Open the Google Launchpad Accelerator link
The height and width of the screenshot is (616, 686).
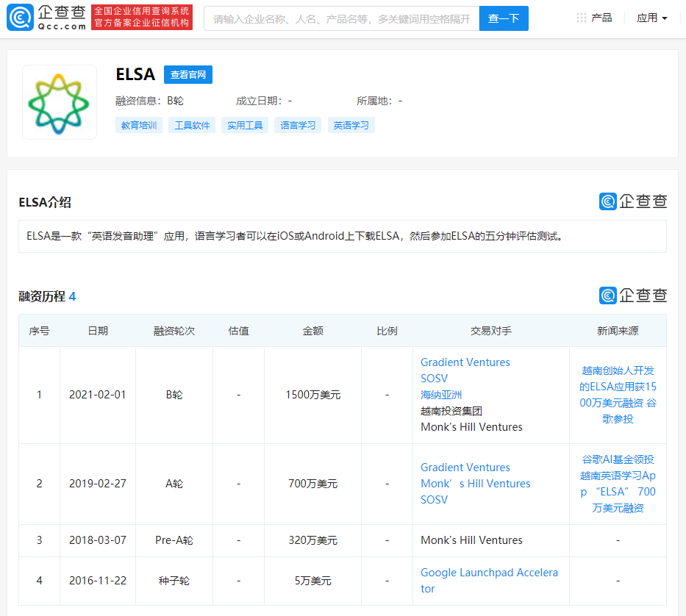pyautogui.click(x=489, y=581)
